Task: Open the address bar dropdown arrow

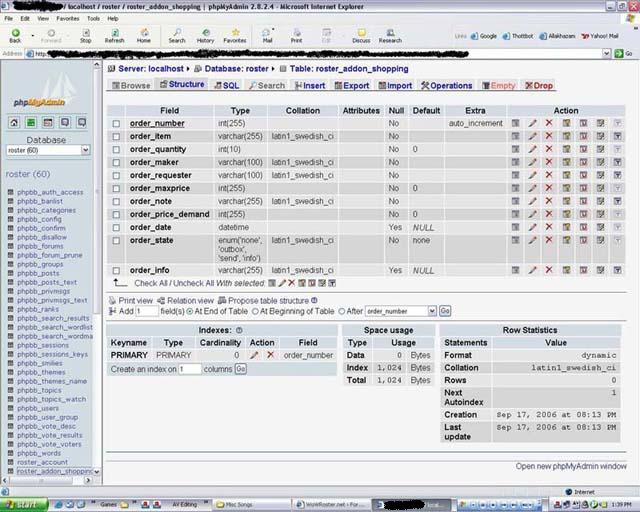Action: tap(607, 53)
